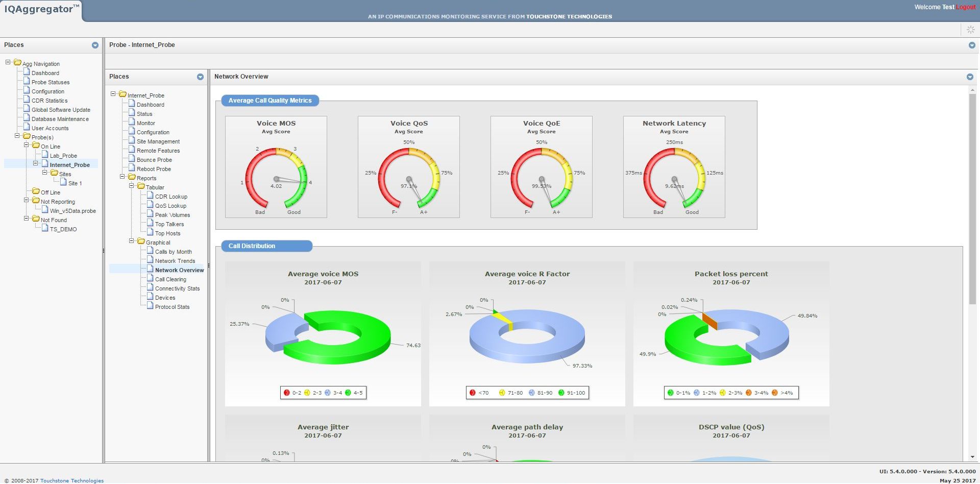Click the Voice MOS gauge dial
The width and height of the screenshot is (980, 484).
click(276, 179)
